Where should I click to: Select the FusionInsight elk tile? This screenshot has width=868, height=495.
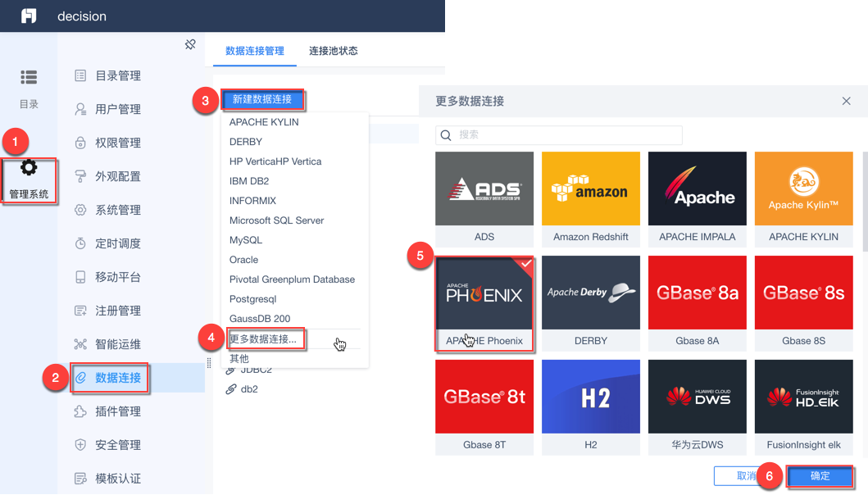804,407
